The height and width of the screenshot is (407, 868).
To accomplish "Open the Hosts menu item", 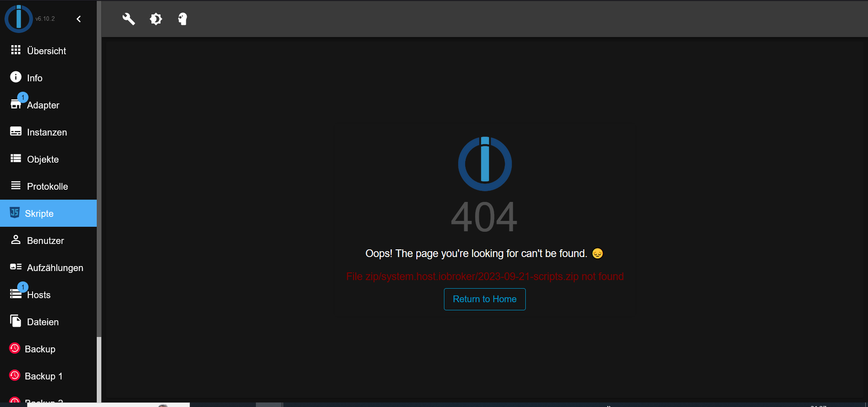I will coord(48,295).
